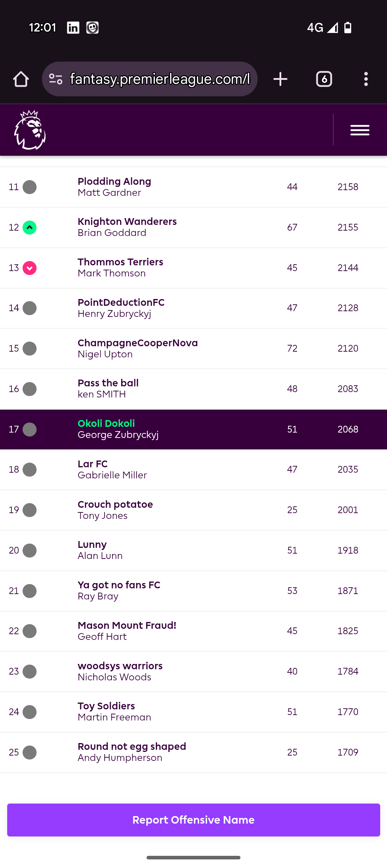Tap the Chrome home icon

click(21, 79)
